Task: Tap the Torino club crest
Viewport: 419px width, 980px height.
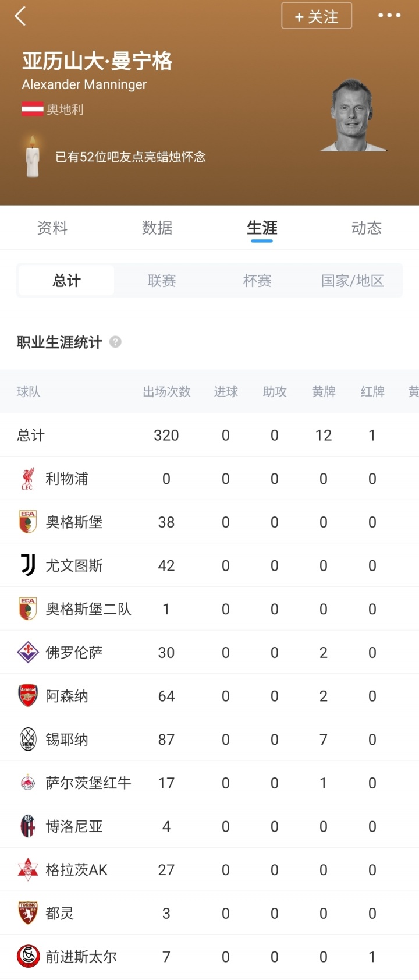Action: pyautogui.click(x=27, y=913)
